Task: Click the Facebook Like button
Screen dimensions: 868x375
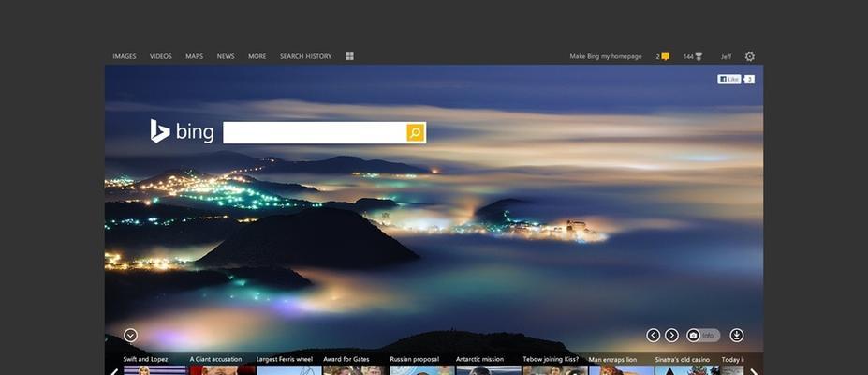Action: 729,79
